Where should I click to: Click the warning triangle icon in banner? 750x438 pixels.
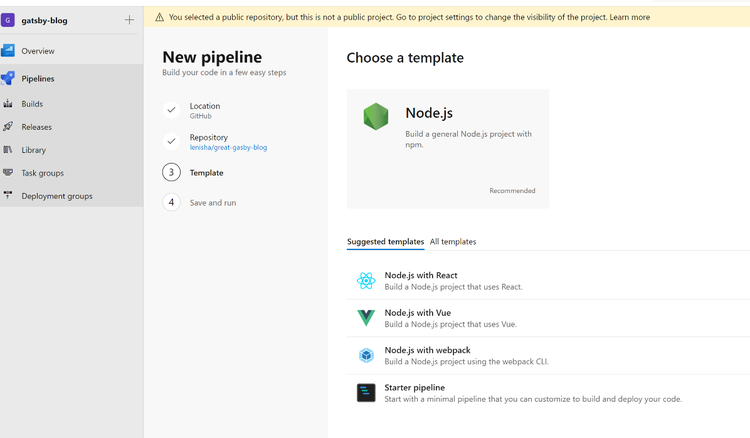(x=159, y=17)
